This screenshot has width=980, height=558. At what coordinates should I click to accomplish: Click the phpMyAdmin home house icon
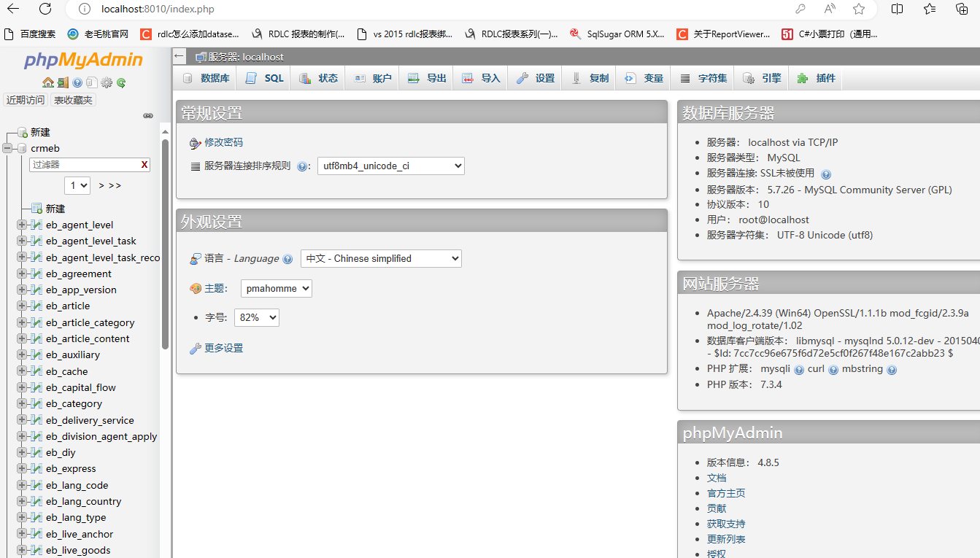[47, 82]
